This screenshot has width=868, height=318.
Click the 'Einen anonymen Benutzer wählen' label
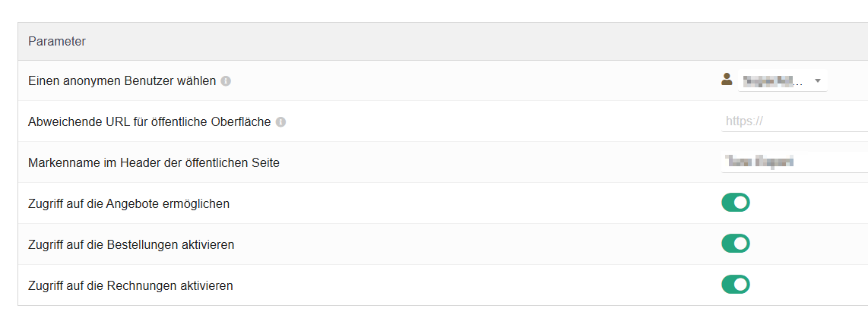click(x=122, y=80)
